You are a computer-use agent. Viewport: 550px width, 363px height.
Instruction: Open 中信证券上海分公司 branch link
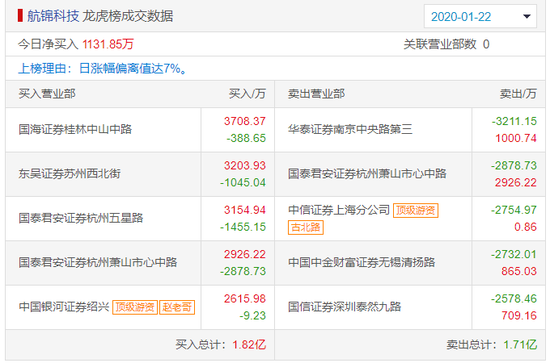click(x=339, y=210)
